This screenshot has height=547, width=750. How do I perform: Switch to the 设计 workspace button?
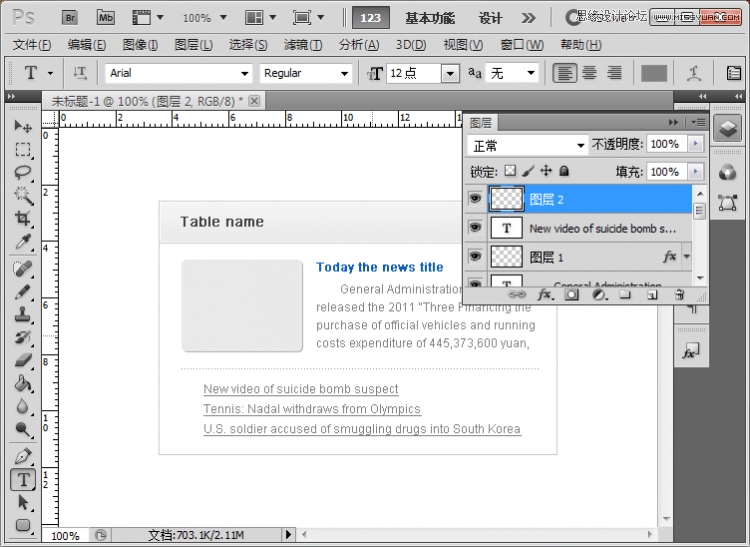(490, 18)
